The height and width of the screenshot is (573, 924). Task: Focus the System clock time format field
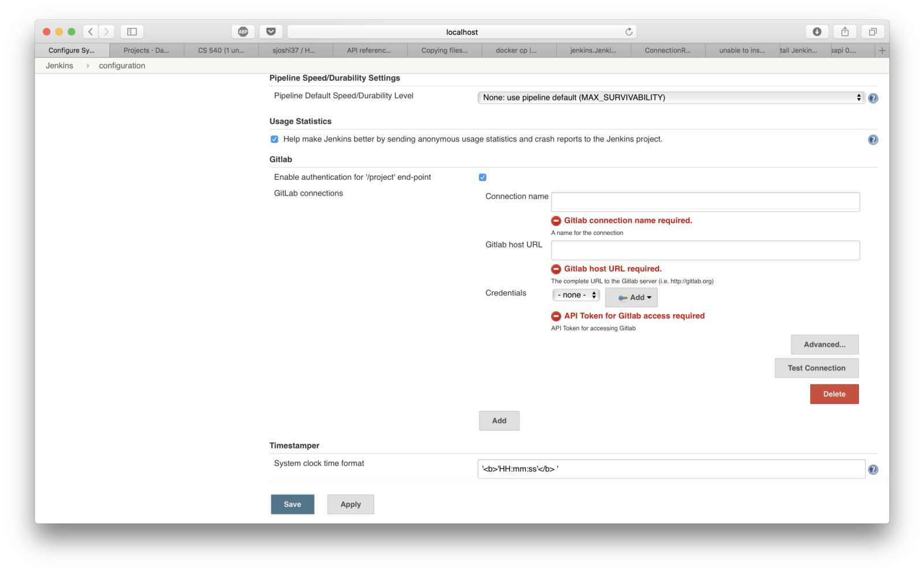(x=671, y=469)
